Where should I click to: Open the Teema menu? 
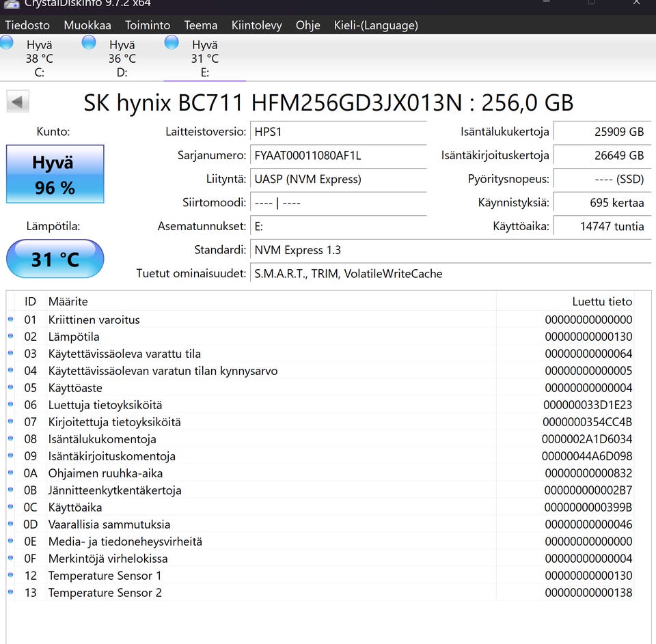[x=201, y=25]
